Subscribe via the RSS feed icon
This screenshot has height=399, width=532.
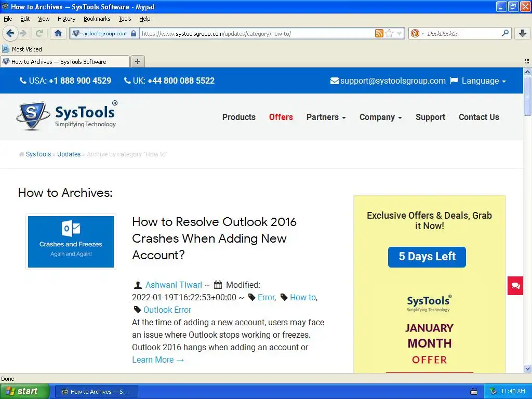(379, 33)
